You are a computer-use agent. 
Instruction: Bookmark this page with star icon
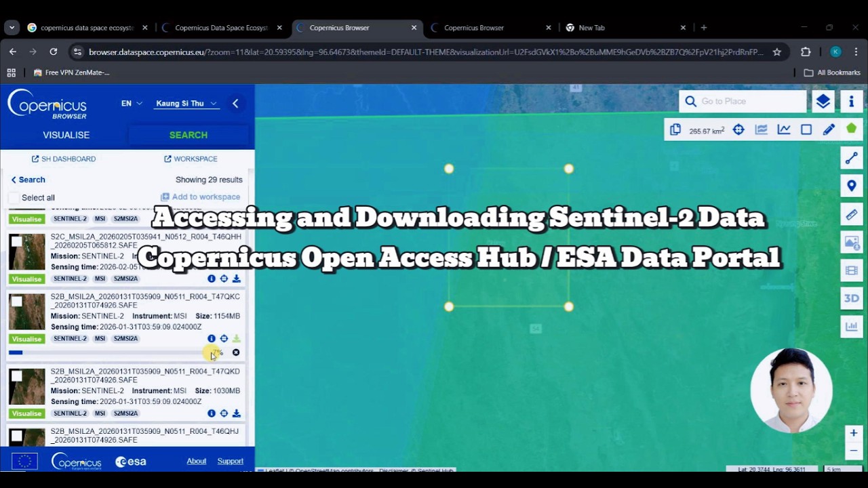click(x=777, y=52)
